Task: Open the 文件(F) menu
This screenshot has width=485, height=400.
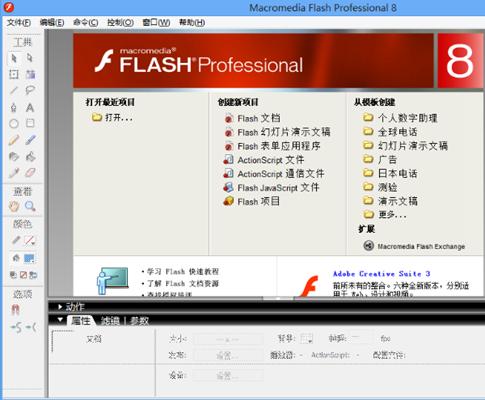Action: coord(19,23)
